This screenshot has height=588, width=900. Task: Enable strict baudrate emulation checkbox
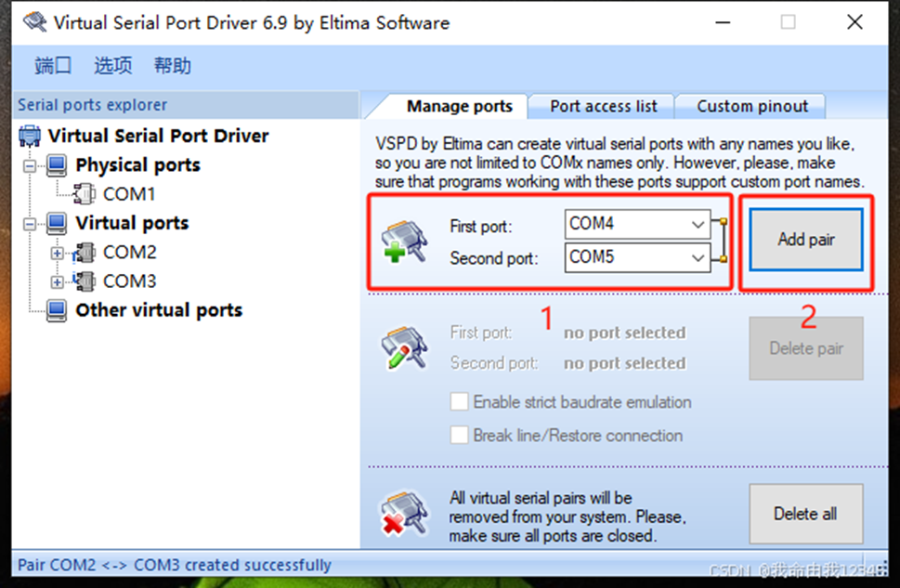(459, 402)
